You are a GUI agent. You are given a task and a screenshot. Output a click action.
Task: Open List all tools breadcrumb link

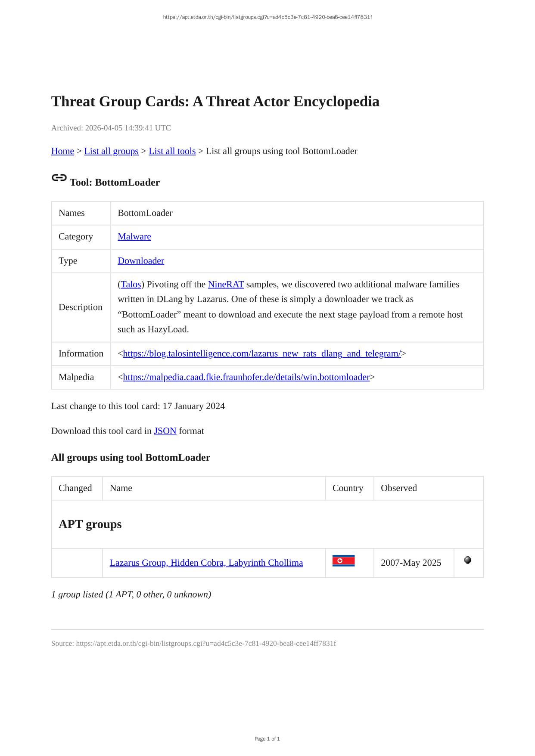pyautogui.click(x=172, y=151)
